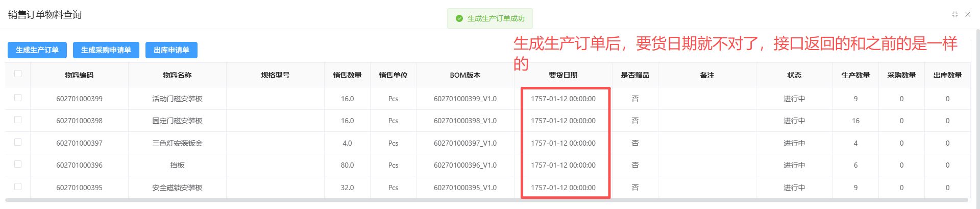Viewport: 980px width, 209px height.
Task: Click the 生成生产订单成功 toast message
Action: tap(496, 18)
